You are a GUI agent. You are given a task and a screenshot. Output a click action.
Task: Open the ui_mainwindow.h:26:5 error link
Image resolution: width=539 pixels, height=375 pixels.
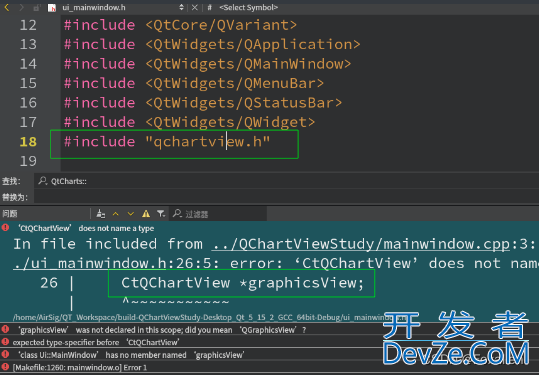pos(90,263)
